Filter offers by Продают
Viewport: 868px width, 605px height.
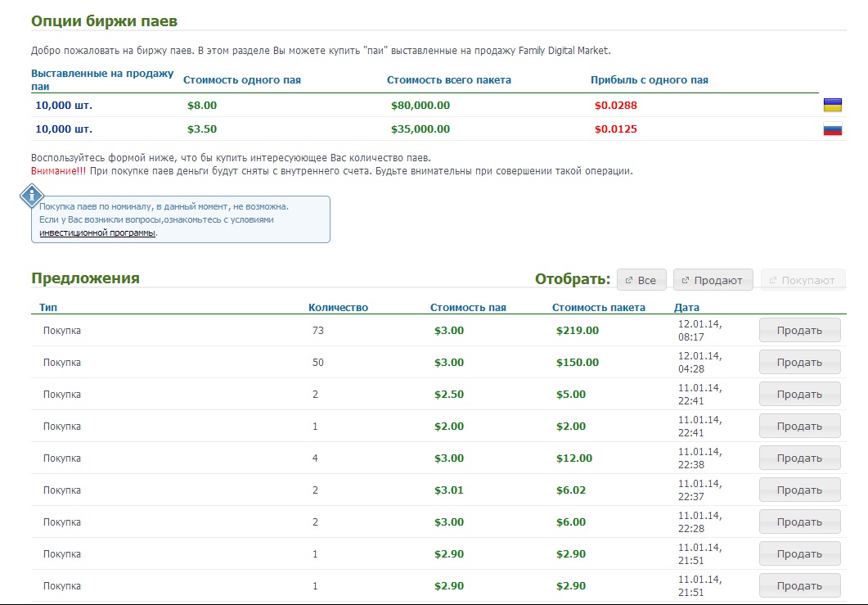[713, 280]
